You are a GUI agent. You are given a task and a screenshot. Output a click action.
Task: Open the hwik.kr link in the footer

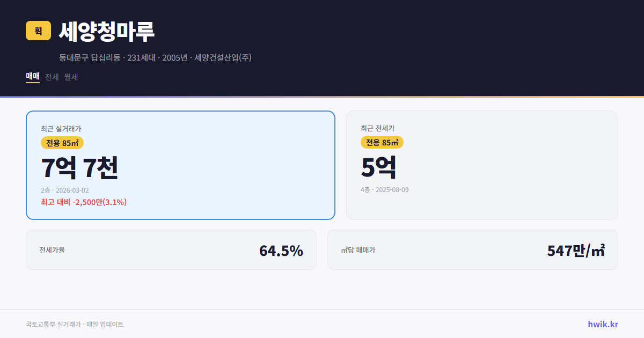pos(602,324)
